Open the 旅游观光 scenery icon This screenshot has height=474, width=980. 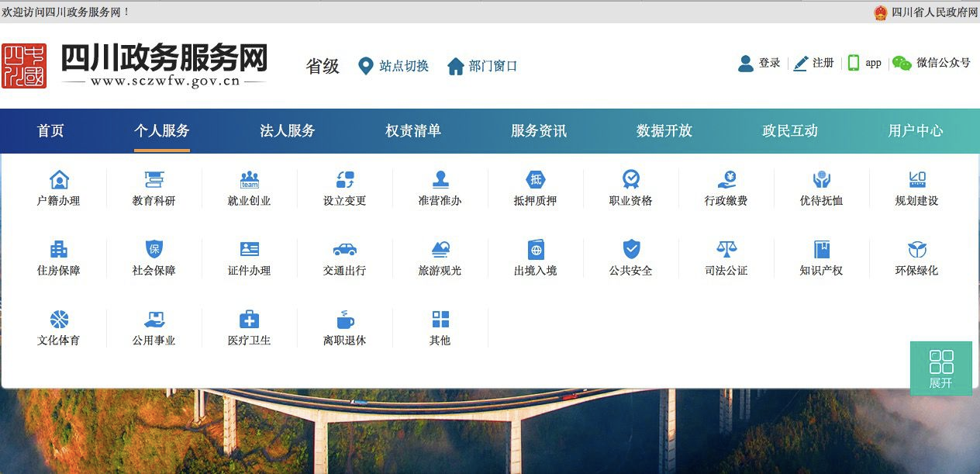pyautogui.click(x=440, y=249)
